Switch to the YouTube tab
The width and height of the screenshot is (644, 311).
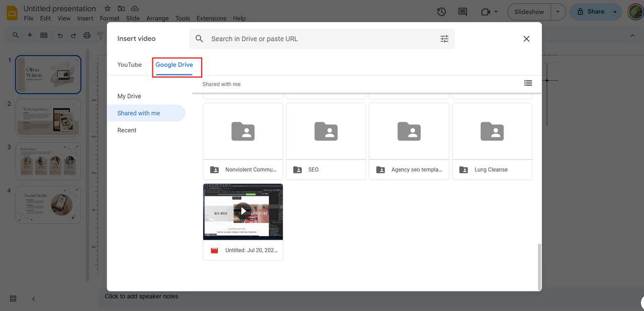point(129,64)
